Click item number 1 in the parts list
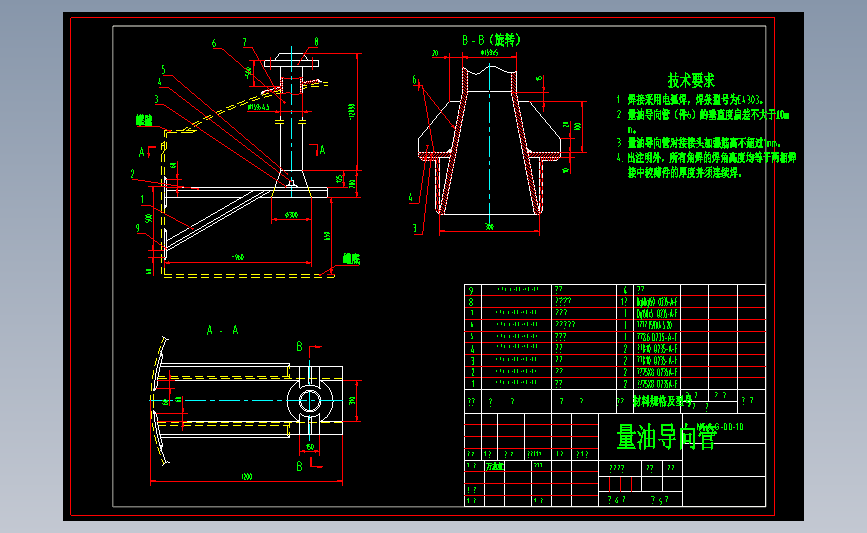 pos(472,383)
